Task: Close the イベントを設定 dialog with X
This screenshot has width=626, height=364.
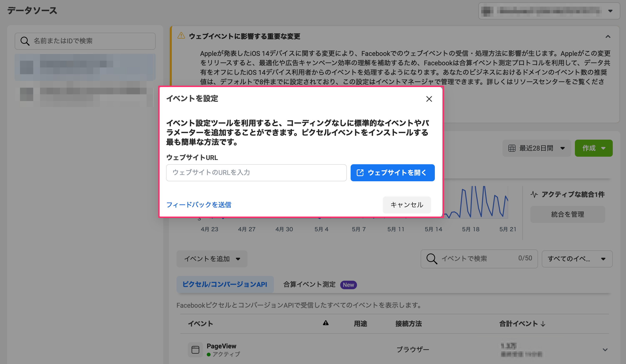Action: 429,99
